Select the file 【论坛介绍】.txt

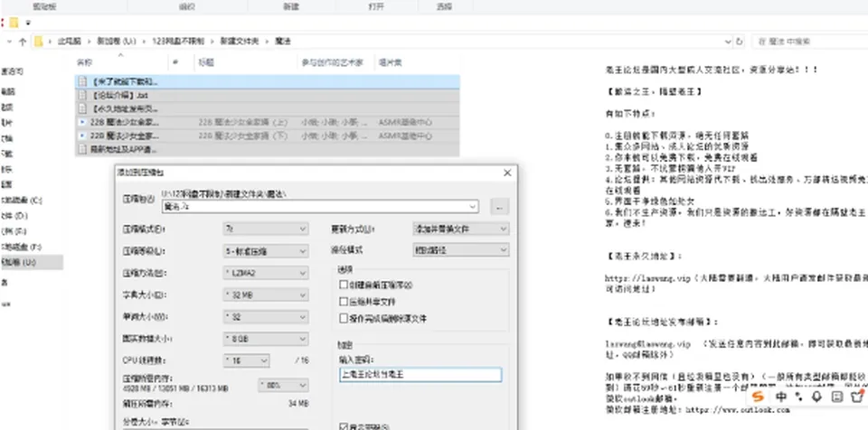point(267,95)
